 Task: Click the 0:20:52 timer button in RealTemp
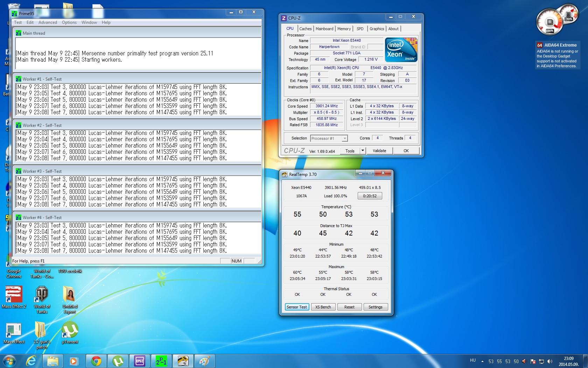[370, 196]
